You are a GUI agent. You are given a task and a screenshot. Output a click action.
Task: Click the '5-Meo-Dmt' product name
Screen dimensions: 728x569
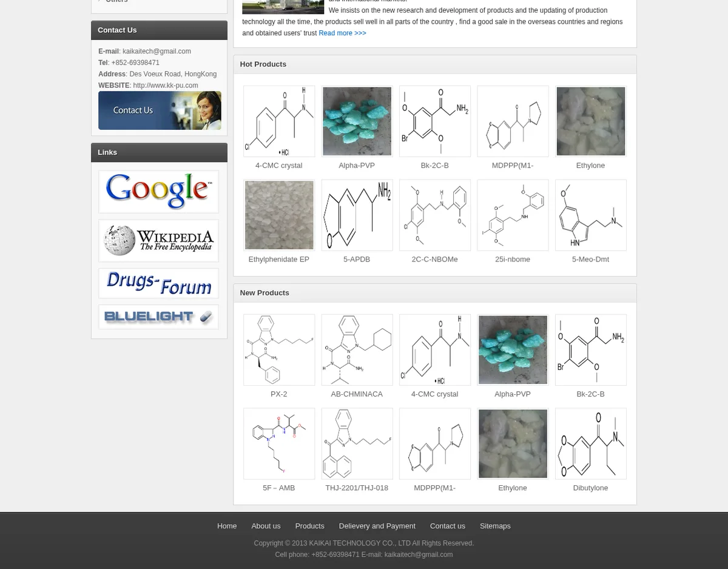coord(590,259)
